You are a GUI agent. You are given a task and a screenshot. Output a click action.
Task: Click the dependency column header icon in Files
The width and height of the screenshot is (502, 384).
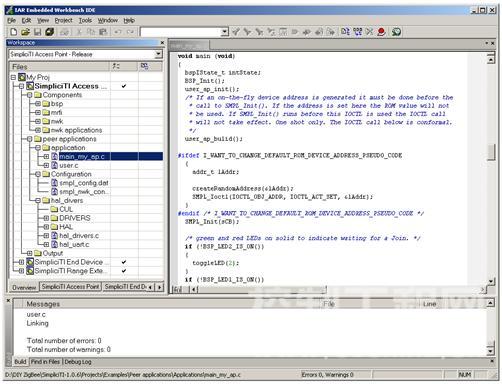144,66
